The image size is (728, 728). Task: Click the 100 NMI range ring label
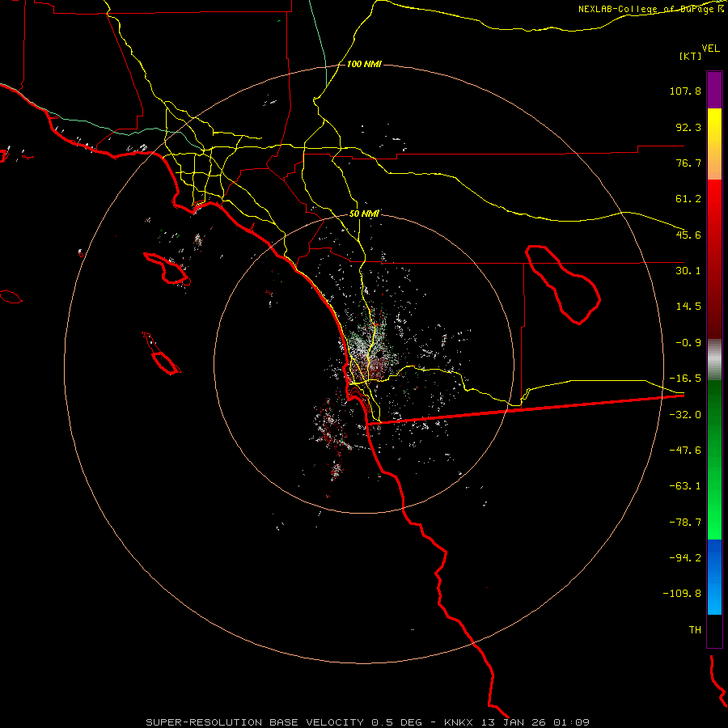tap(364, 64)
